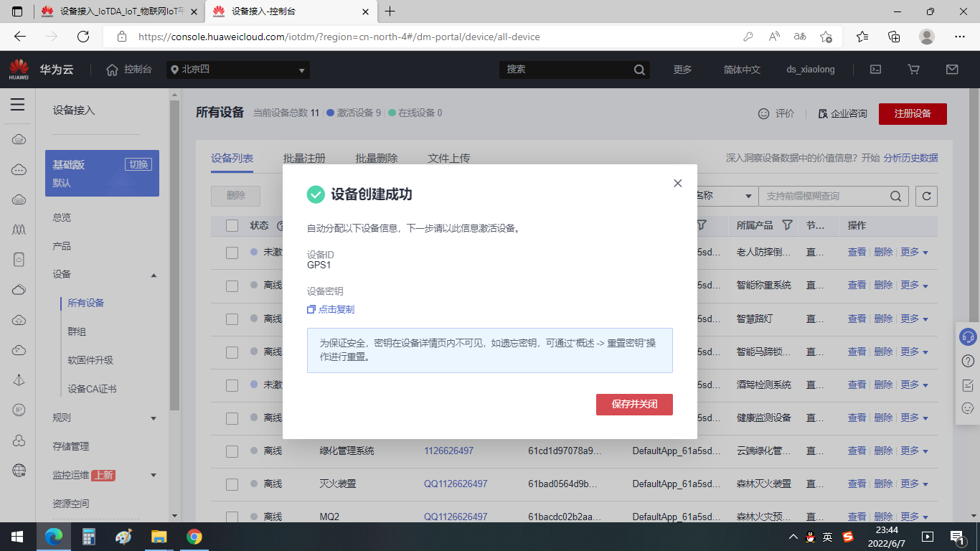Screen dimensions: 980x551
Task: Switch to the 文件上传 tab
Action: tap(449, 158)
